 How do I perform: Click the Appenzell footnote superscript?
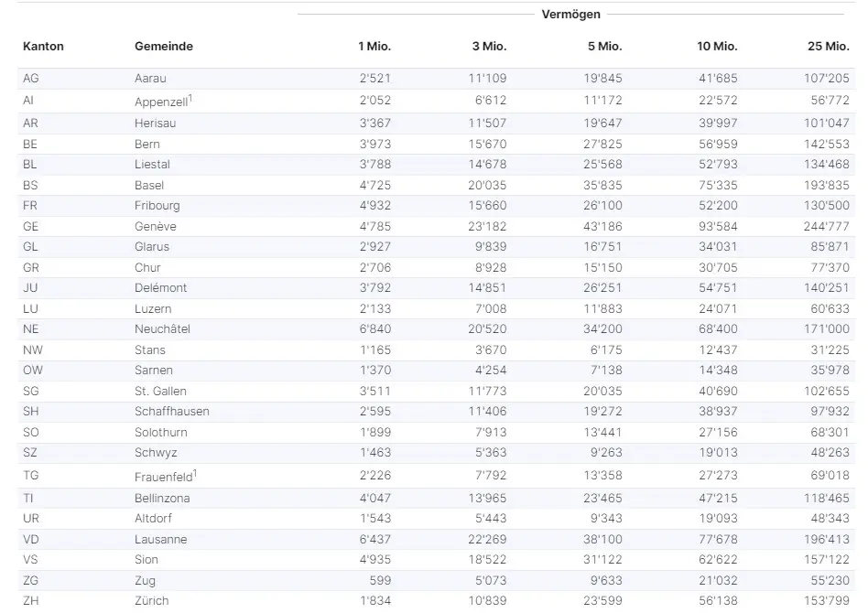[x=190, y=98]
